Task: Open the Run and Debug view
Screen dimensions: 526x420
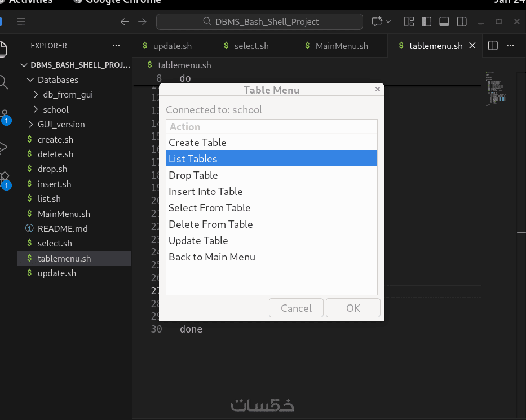Action: click(x=4, y=148)
